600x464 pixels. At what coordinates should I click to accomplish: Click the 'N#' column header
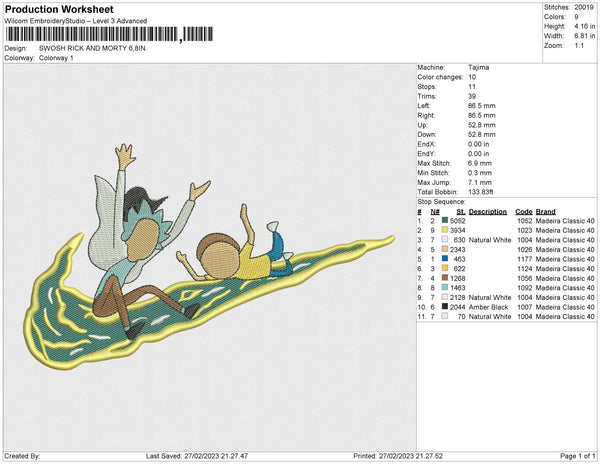(435, 212)
